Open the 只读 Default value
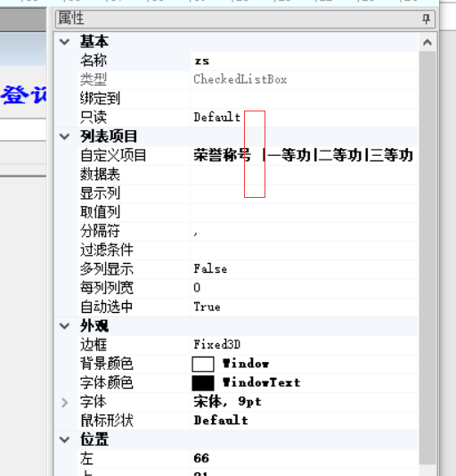The width and height of the screenshot is (456, 476). [x=304, y=118]
